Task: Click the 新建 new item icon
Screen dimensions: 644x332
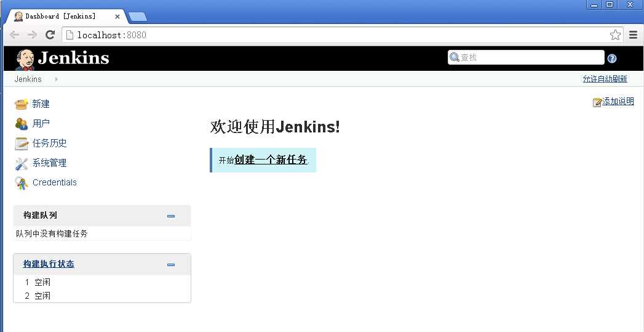Action: point(22,104)
